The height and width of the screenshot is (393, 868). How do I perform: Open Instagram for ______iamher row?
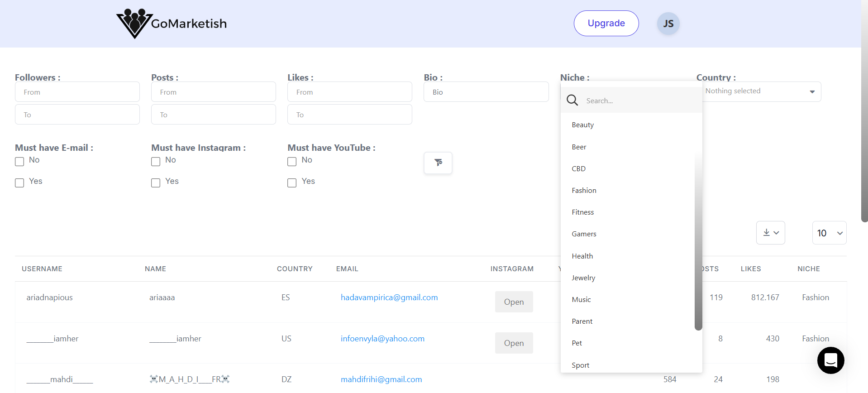point(514,343)
